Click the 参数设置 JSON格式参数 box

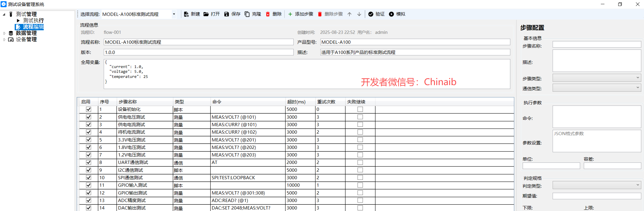pyautogui.click(x=597, y=141)
